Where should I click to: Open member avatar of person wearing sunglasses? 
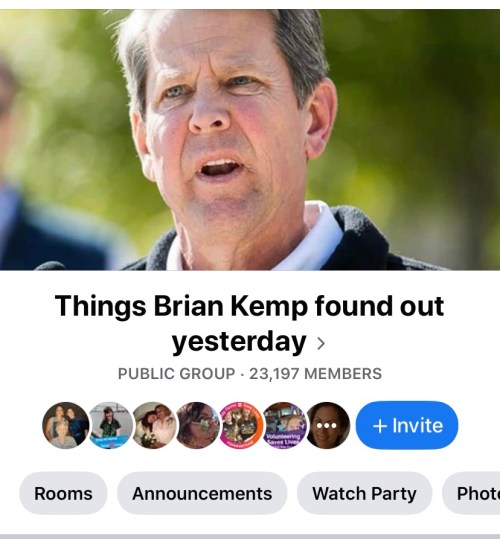(x=198, y=425)
